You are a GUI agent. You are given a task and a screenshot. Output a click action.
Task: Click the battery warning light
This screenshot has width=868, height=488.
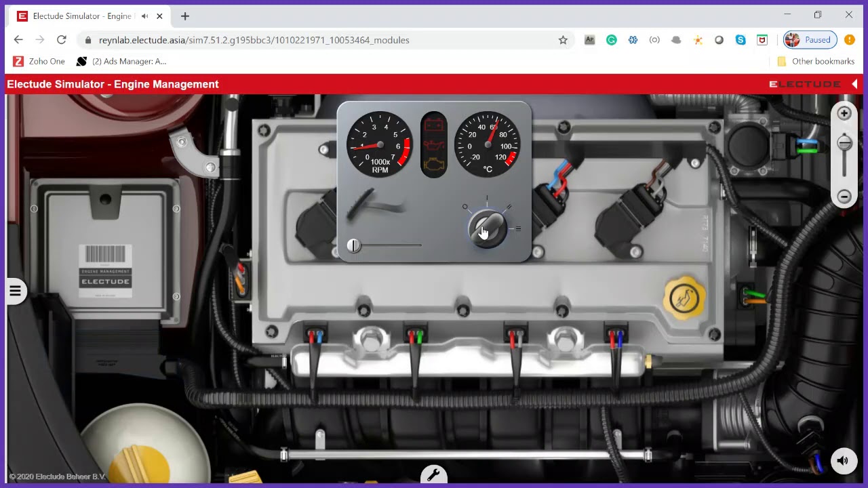(434, 125)
